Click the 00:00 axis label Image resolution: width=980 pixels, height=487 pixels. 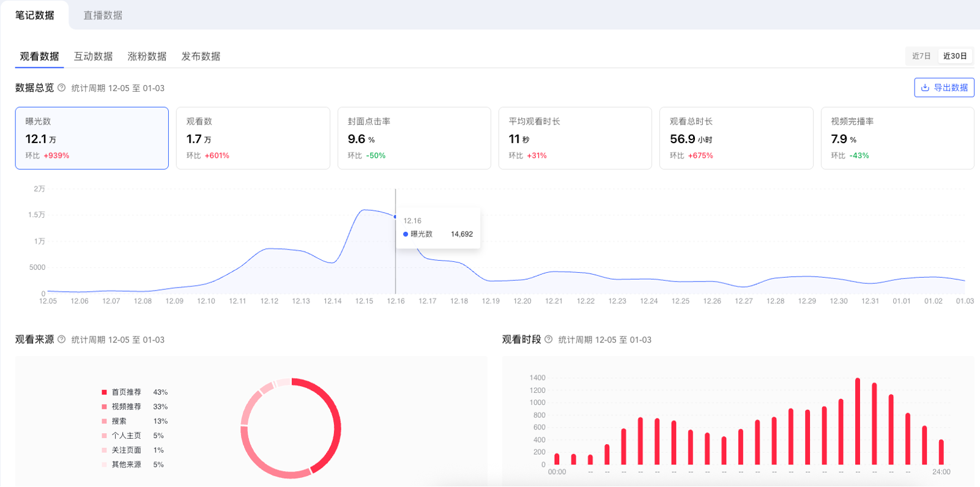(557, 472)
